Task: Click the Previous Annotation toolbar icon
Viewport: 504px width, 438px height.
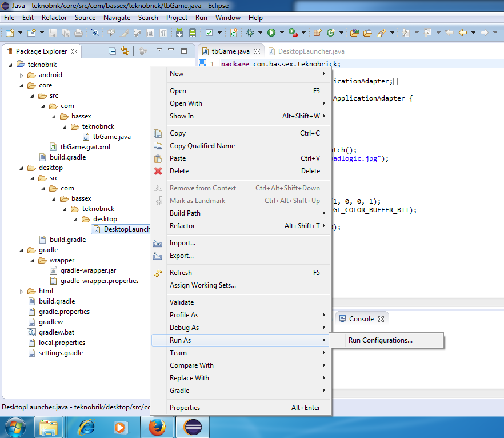Action: click(x=427, y=33)
